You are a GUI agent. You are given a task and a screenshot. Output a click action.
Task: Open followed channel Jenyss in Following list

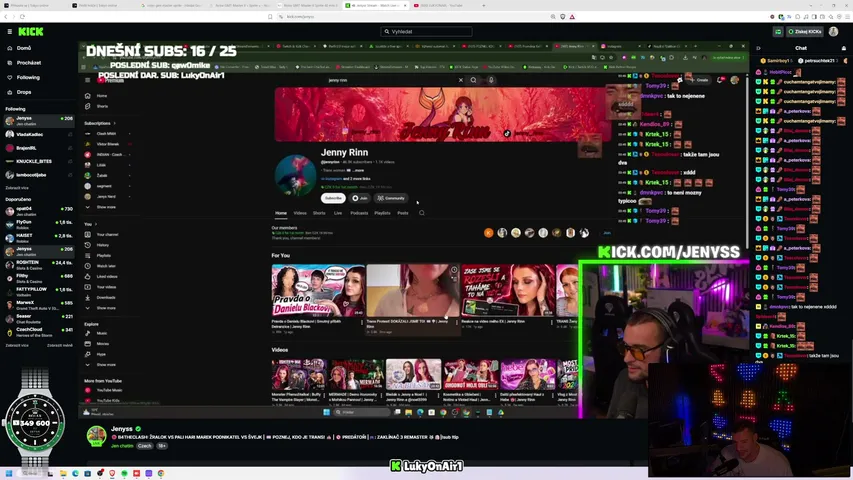click(39, 120)
